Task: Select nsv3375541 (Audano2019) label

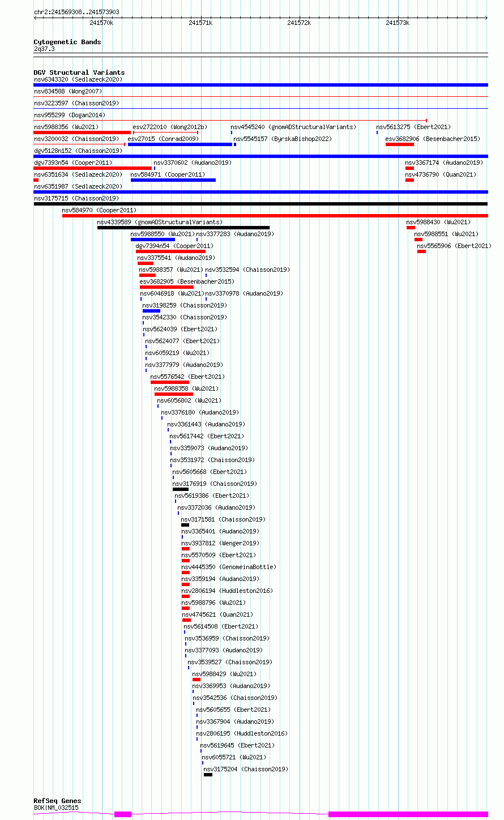Action: (176, 258)
